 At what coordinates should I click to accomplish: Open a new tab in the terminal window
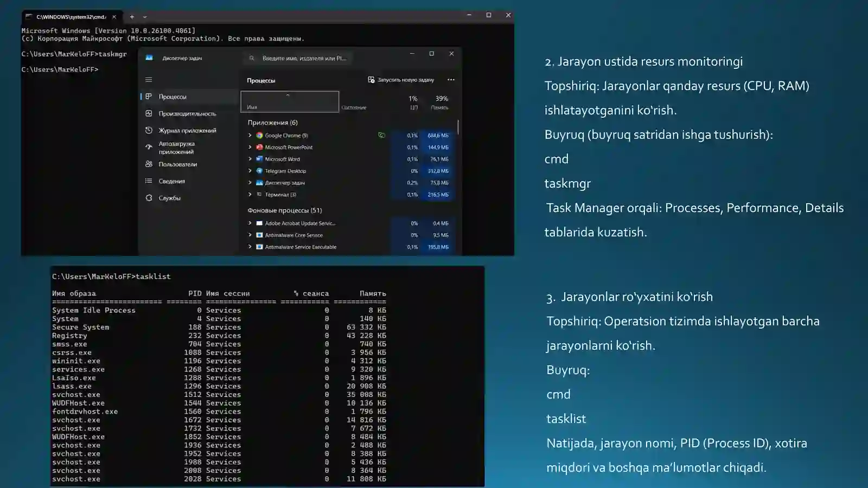132,17
